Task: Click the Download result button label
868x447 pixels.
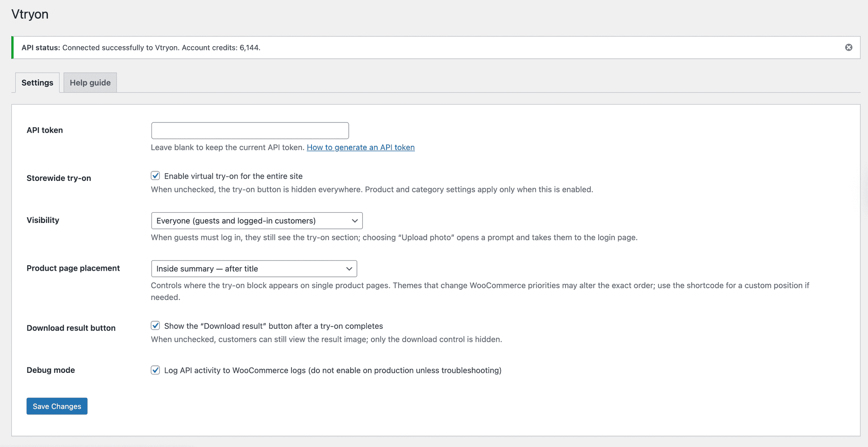Action: [71, 328]
